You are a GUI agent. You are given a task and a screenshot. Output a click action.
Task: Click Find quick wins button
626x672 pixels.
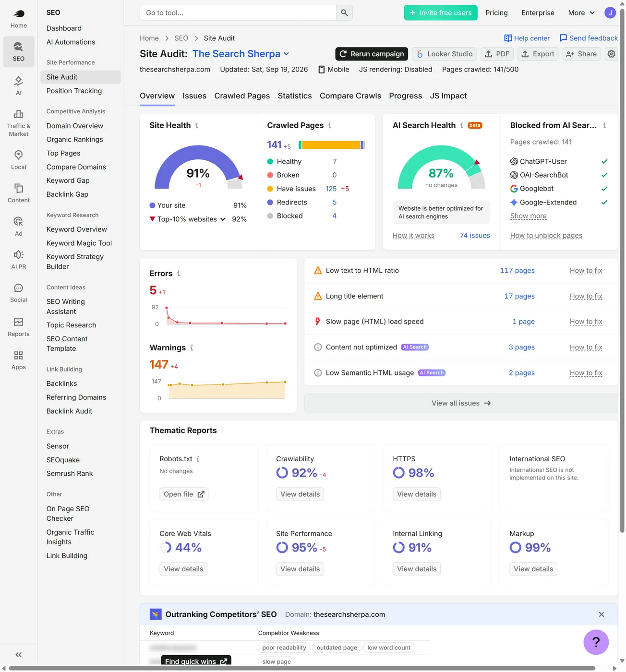(196, 661)
